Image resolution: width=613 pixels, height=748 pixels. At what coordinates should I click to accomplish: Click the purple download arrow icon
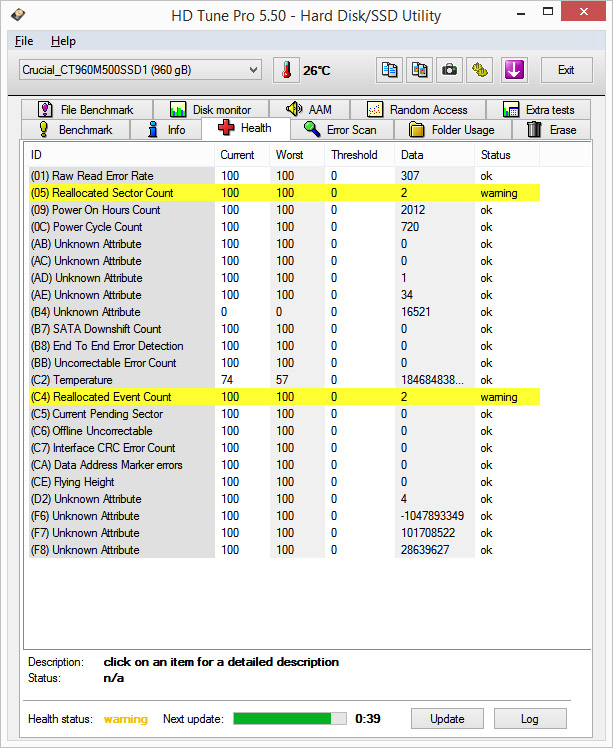(x=514, y=70)
